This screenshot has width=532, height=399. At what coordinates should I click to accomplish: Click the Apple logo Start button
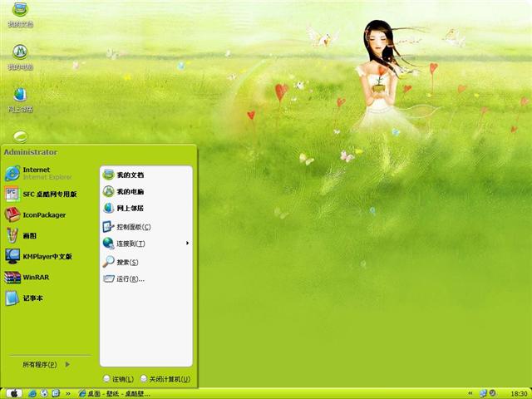pyautogui.click(x=14, y=393)
